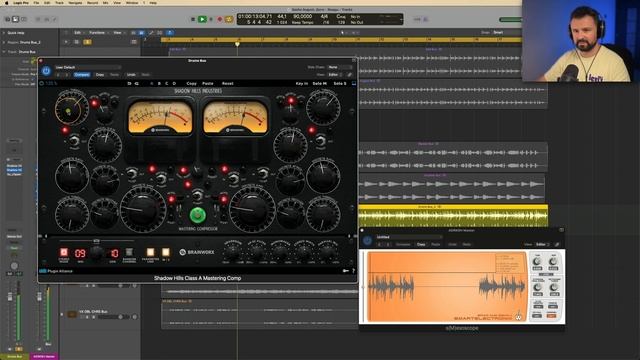
Task: Click the link icon in the s(M)exoscope header
Action: pos(557,244)
